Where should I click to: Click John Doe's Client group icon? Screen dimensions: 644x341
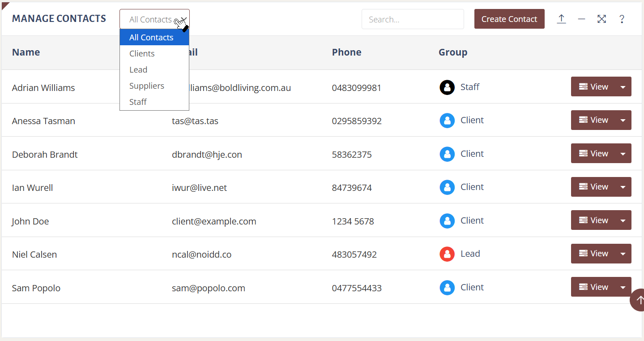(447, 220)
